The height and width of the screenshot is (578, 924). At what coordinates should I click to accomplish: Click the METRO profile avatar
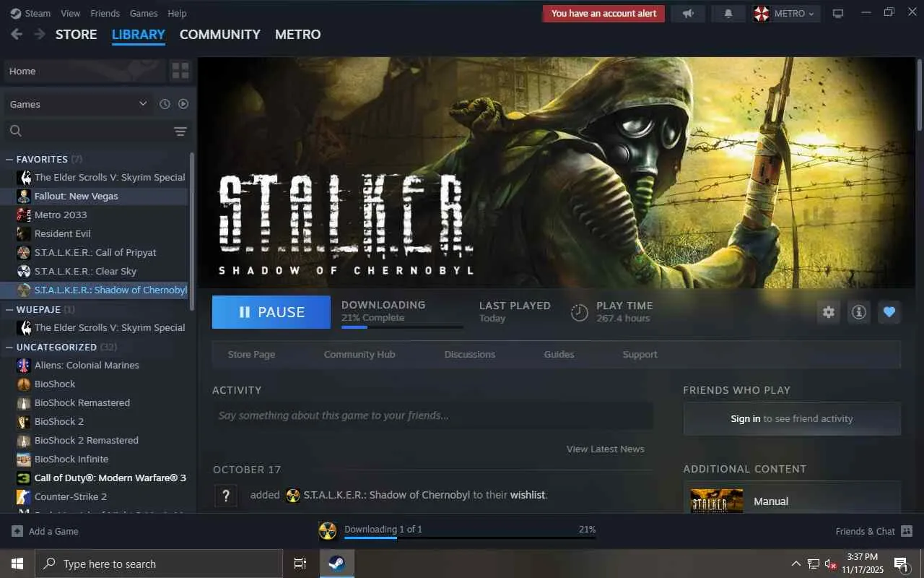pos(762,13)
